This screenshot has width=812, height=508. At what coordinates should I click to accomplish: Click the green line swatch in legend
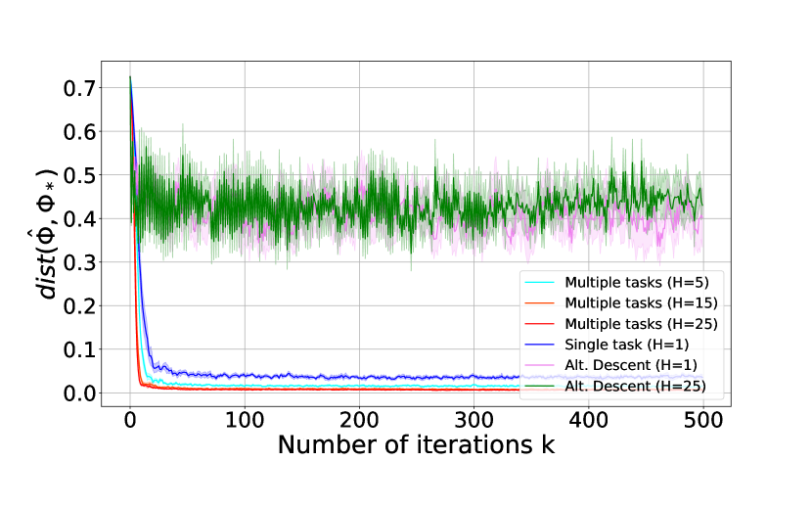click(x=540, y=387)
